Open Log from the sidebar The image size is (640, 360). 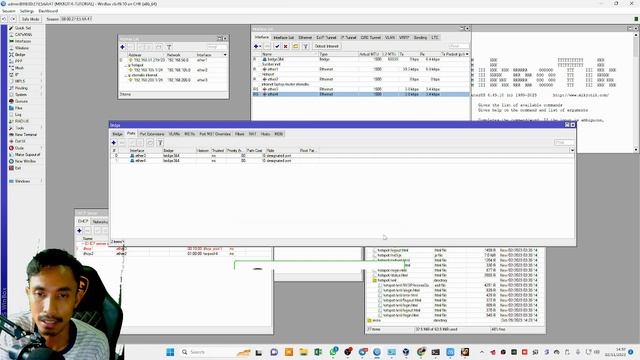(x=18, y=115)
